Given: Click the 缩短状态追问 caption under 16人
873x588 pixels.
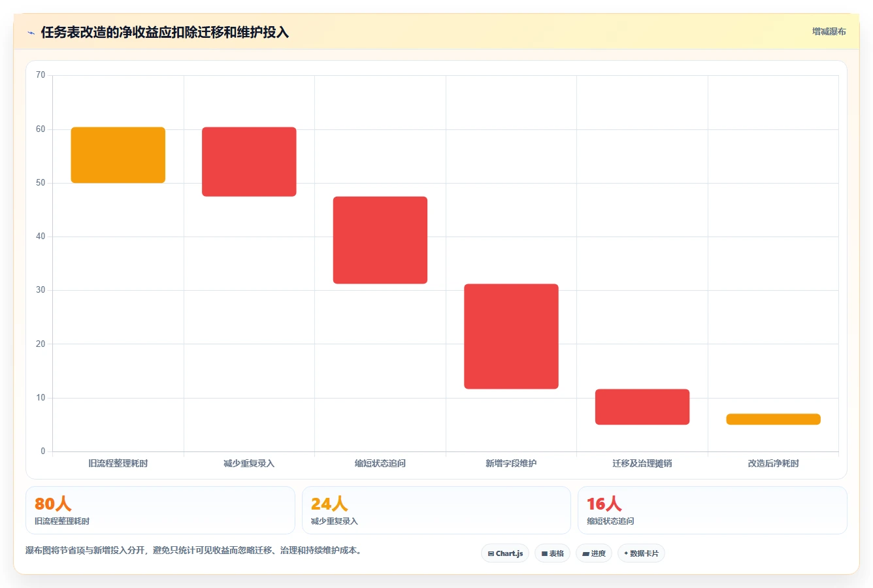Looking at the screenshot, I should [x=610, y=521].
